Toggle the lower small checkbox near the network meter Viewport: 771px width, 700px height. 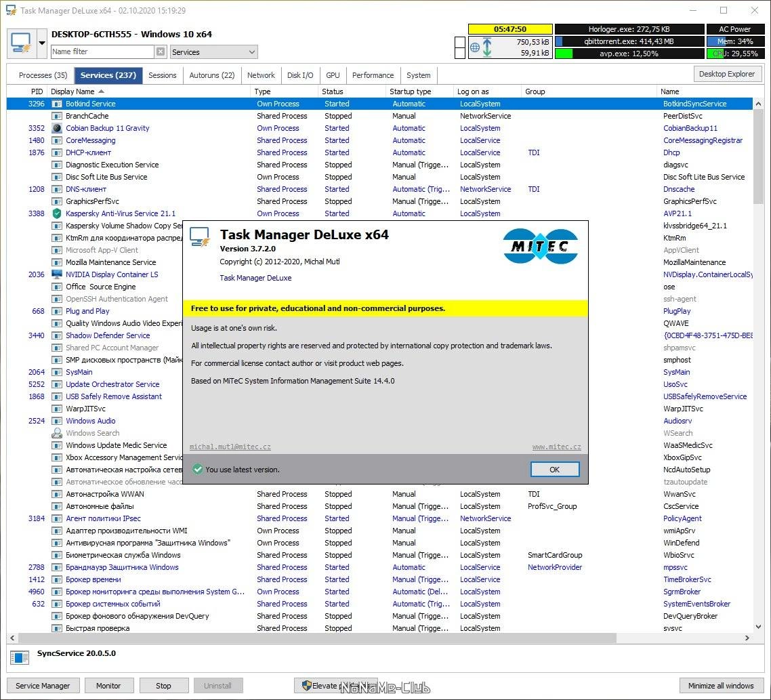[x=460, y=53]
